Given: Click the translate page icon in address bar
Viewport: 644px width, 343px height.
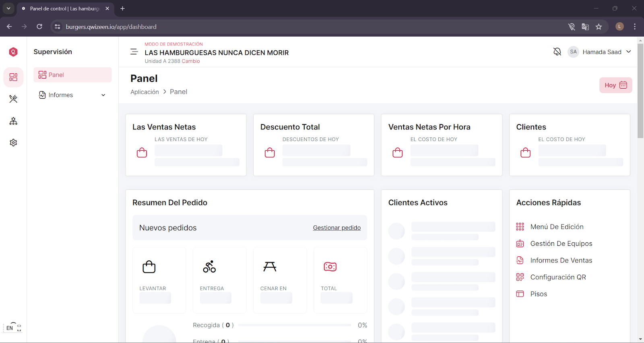Looking at the screenshot, I should point(585,27).
